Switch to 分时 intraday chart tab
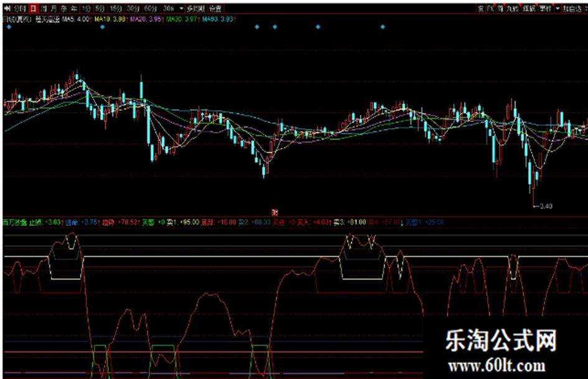This screenshot has height=379, width=588. [20, 8]
